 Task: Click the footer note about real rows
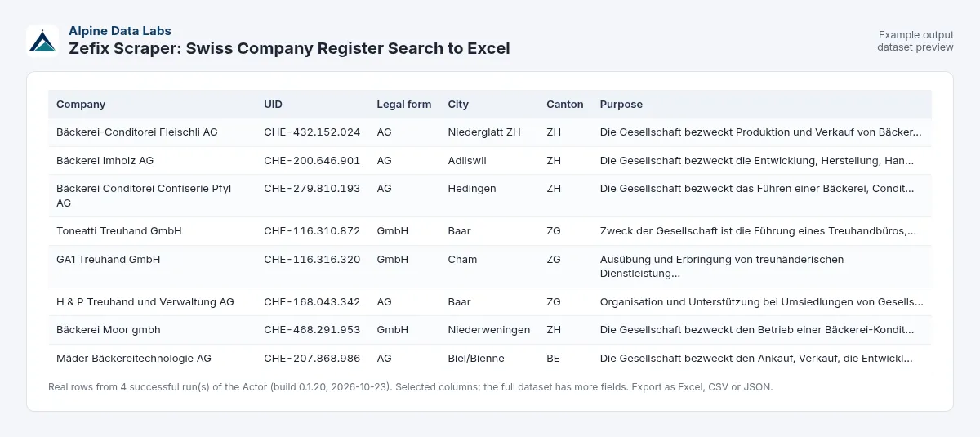(x=410, y=387)
